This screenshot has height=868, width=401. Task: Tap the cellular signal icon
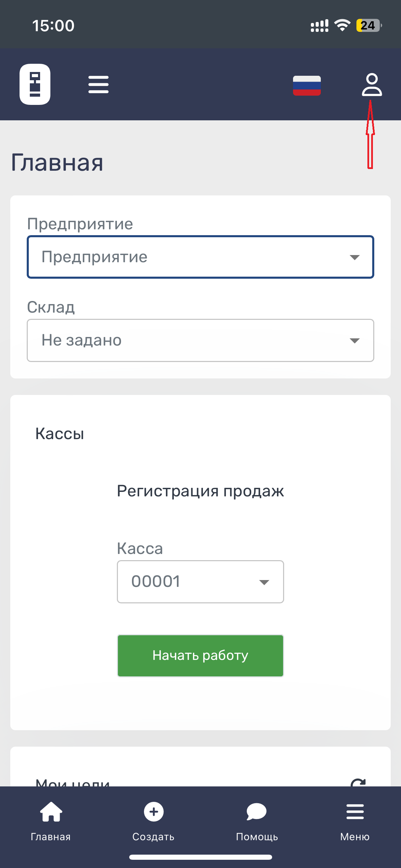click(x=319, y=26)
